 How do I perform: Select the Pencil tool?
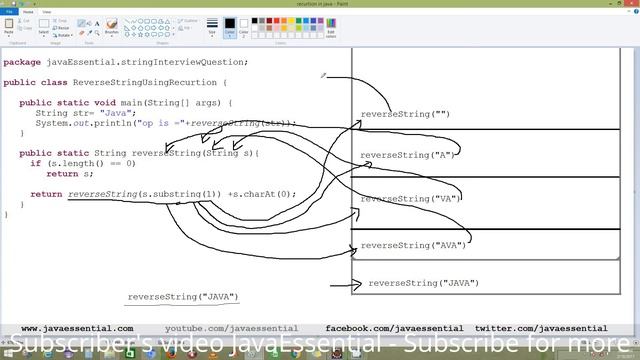[x=82, y=23]
